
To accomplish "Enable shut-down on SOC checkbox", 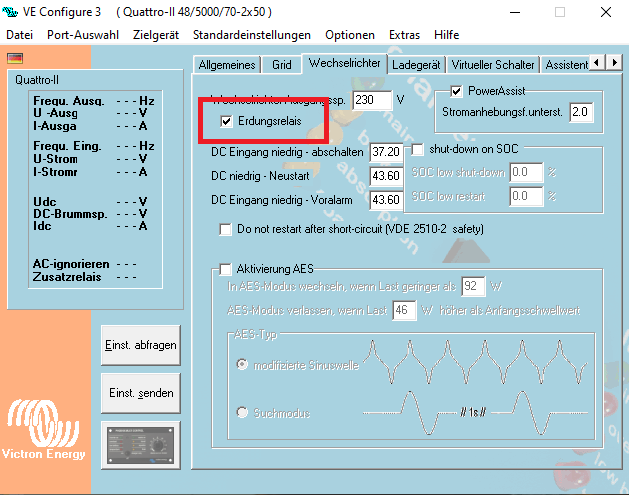I will point(418,150).
